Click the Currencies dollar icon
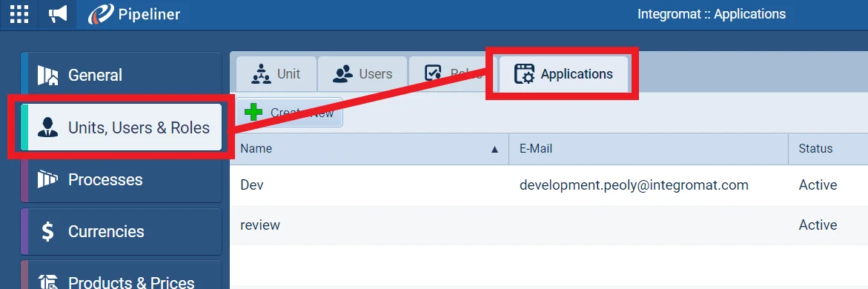This screenshot has height=289, width=868. pos(48,231)
